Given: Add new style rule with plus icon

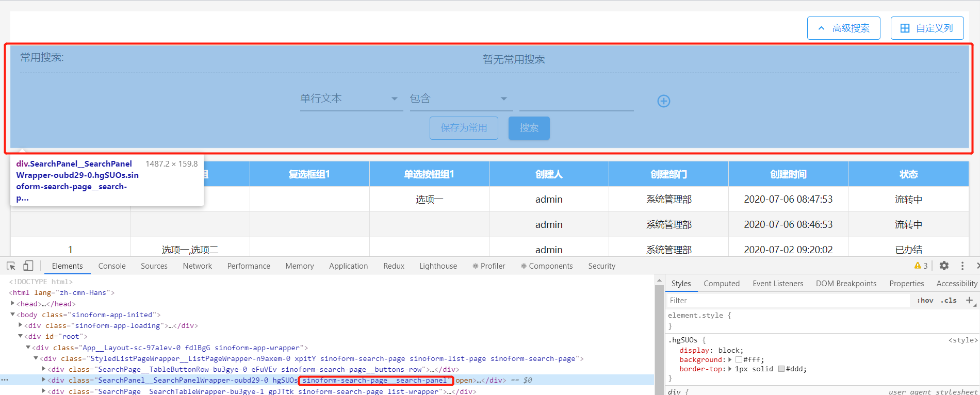Looking at the screenshot, I should click(969, 300).
